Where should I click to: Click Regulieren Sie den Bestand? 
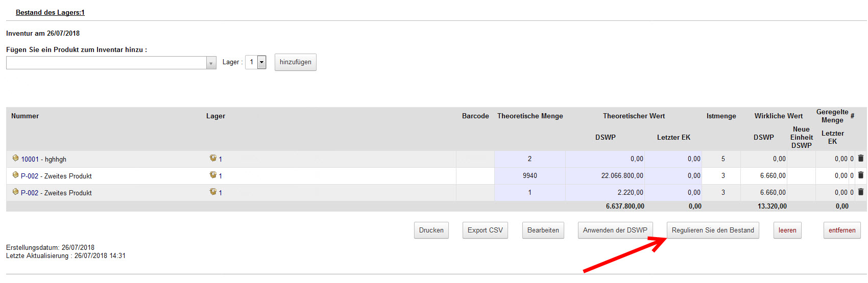click(x=713, y=230)
